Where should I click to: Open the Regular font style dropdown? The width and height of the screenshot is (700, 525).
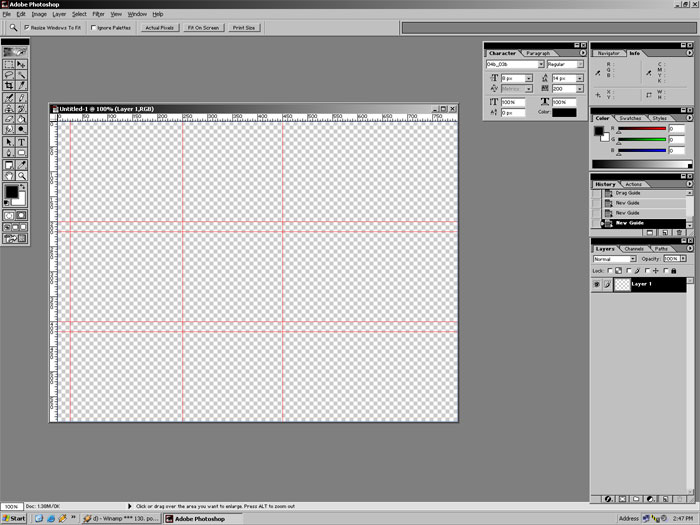pyautogui.click(x=573, y=64)
